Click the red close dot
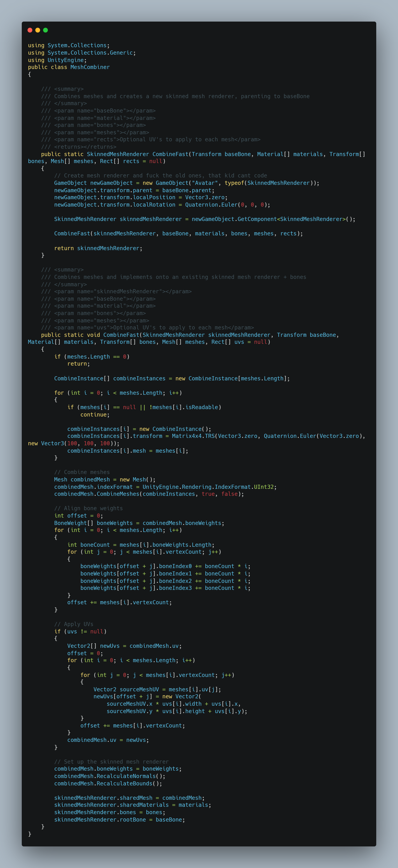 coord(30,30)
